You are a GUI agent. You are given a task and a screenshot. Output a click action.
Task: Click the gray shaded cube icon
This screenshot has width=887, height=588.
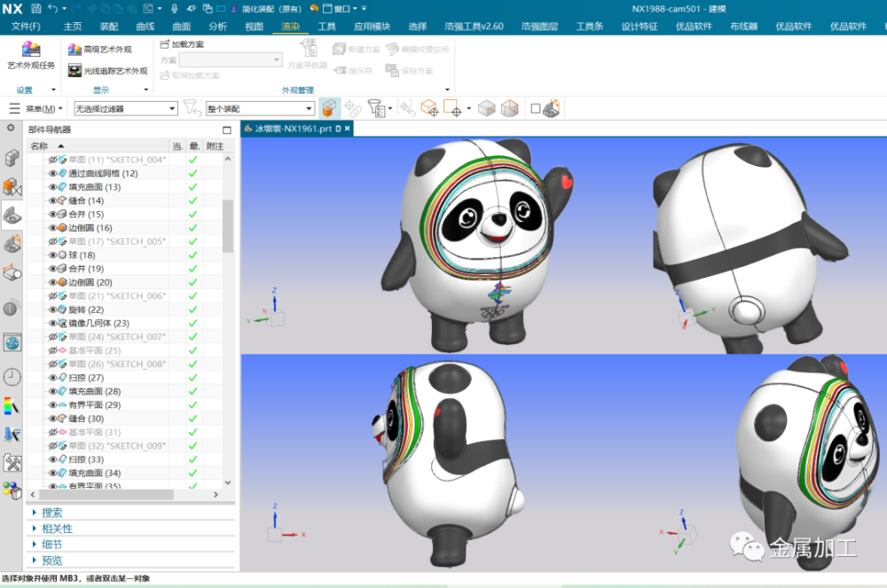coord(486,108)
